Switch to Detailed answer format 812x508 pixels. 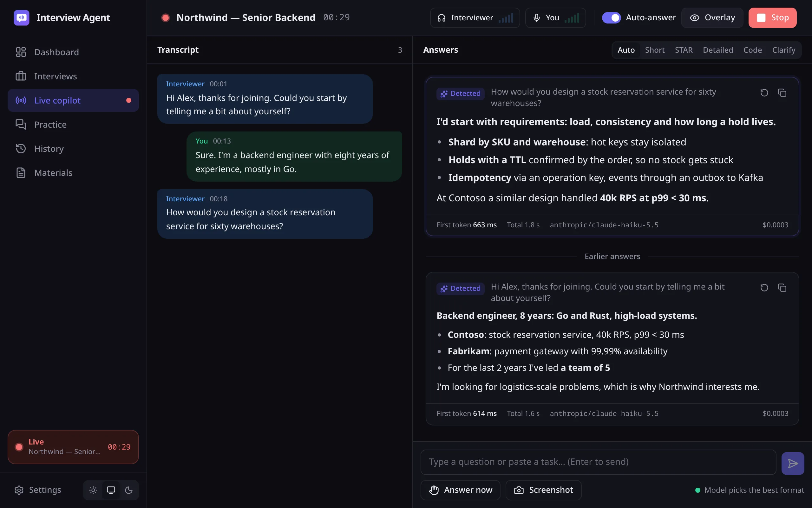[x=718, y=50]
